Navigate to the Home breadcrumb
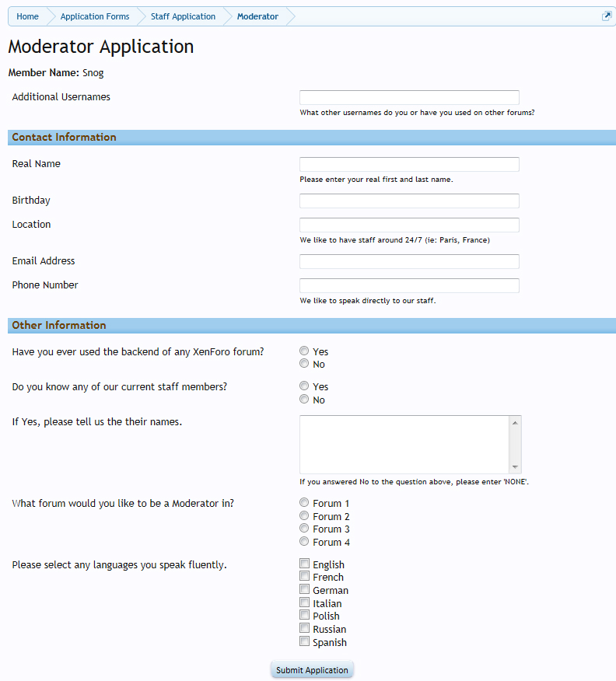The image size is (616, 681). pos(27,16)
